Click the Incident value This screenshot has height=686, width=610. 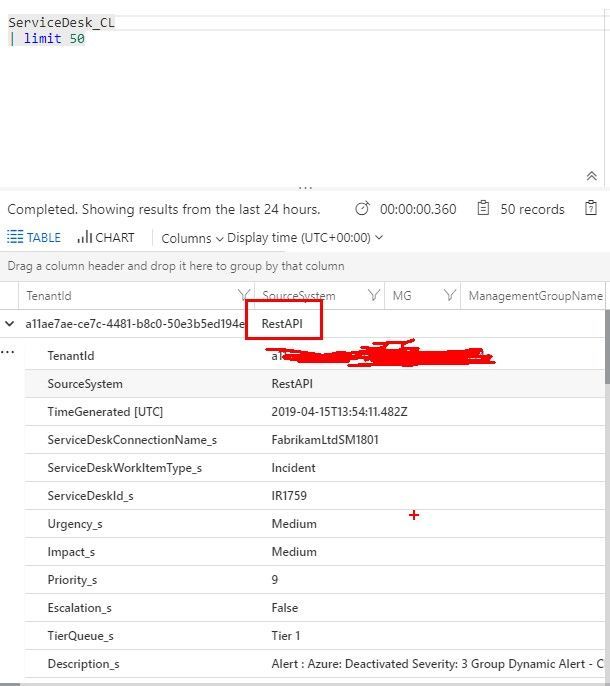(x=293, y=468)
